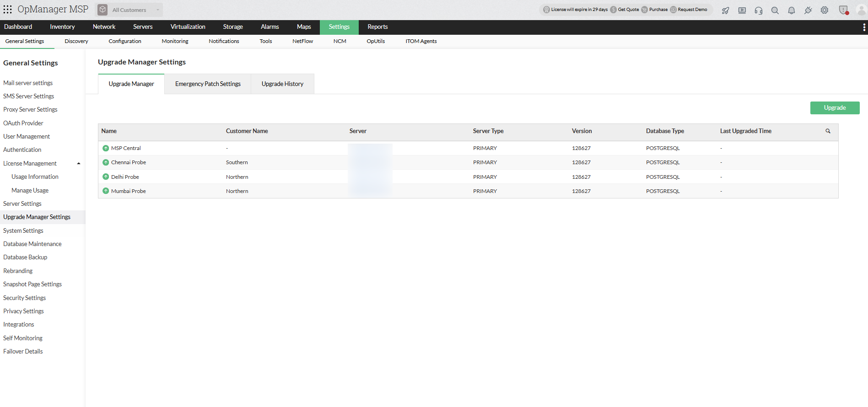Click the Get Quote dollar icon
The width and height of the screenshot is (868, 407).
click(613, 10)
